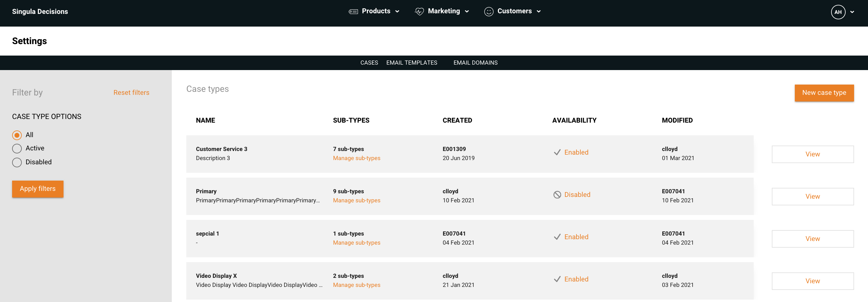Click the Disabled status of Primary
The height and width of the screenshot is (302, 868).
coord(577,195)
